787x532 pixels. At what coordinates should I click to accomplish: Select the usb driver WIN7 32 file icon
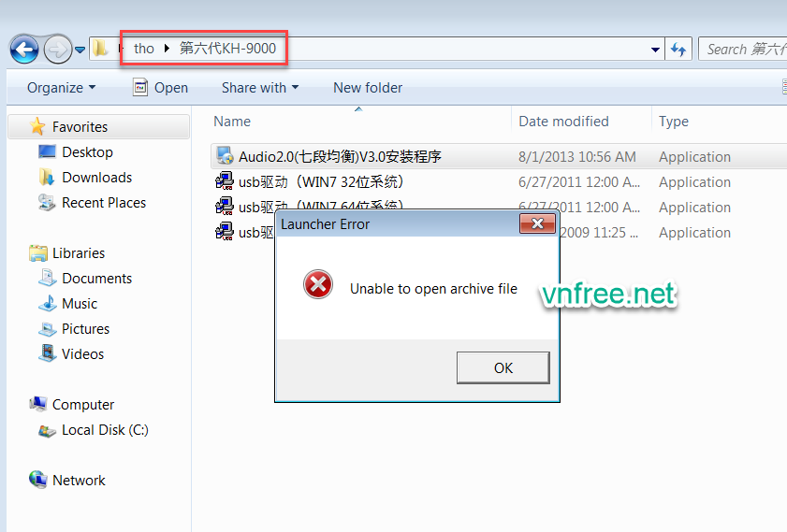click(225, 181)
